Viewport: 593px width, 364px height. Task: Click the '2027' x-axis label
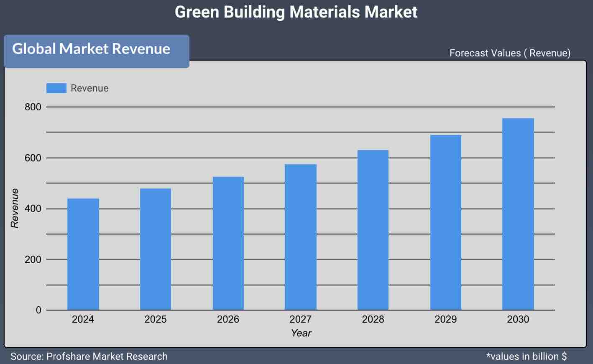(300, 319)
